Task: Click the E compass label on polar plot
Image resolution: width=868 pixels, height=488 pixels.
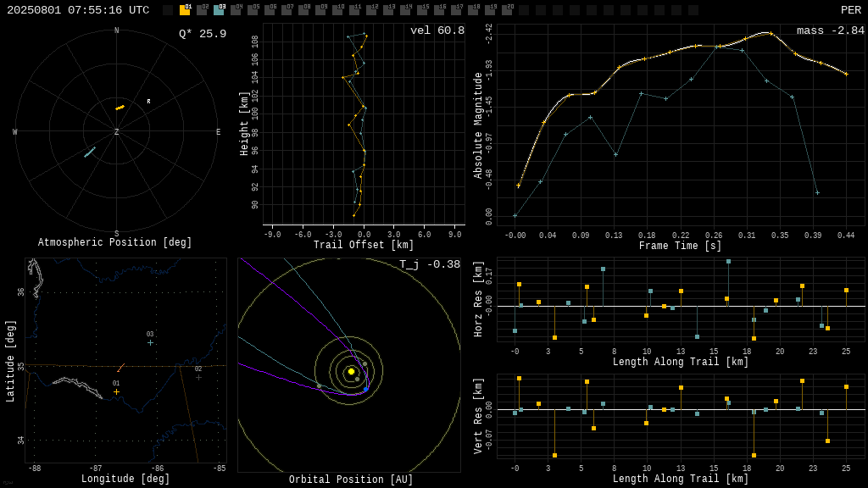Action: point(218,131)
